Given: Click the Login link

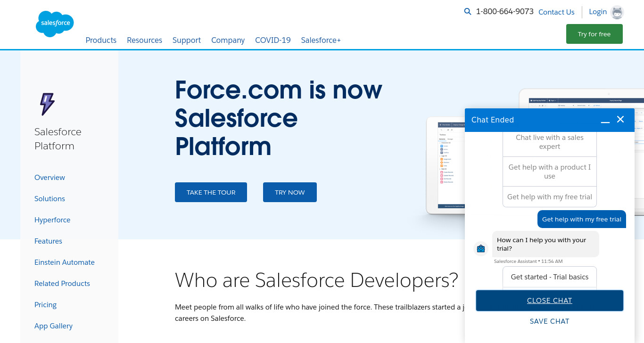Looking at the screenshot, I should coord(598,12).
